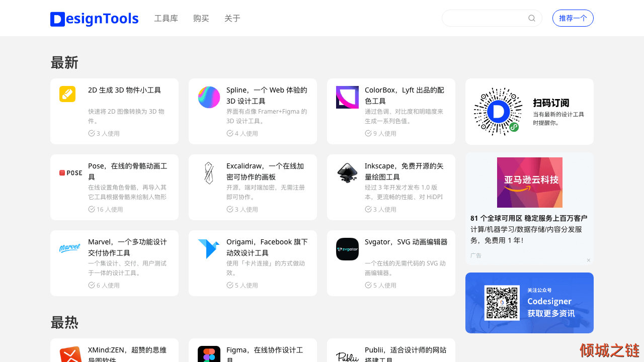Click the 推荐一个 button

click(x=573, y=18)
